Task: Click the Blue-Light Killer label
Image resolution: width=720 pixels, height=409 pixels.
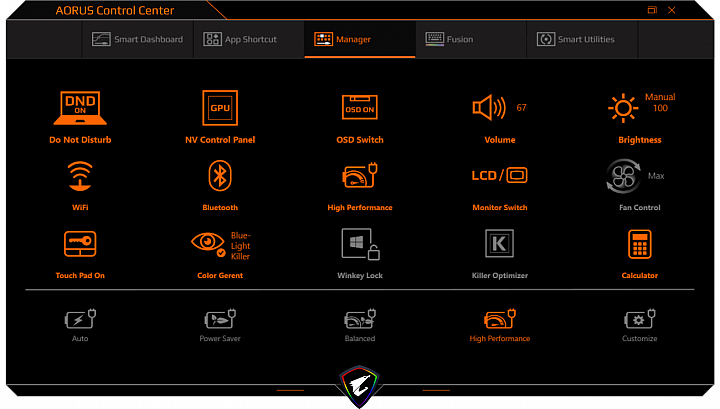Action: click(241, 246)
